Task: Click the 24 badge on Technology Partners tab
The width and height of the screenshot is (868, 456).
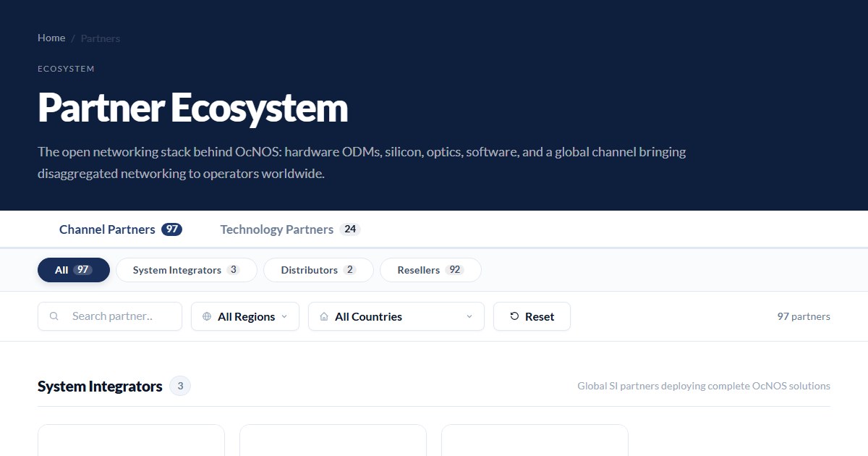Action: 350,229
